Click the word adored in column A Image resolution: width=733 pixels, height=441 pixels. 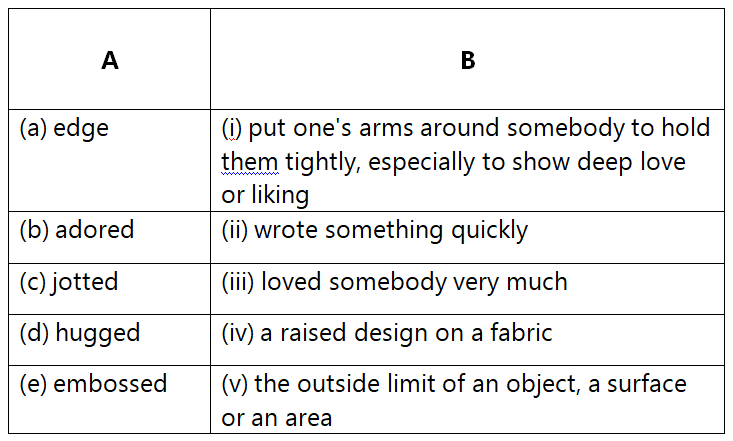tap(94, 230)
